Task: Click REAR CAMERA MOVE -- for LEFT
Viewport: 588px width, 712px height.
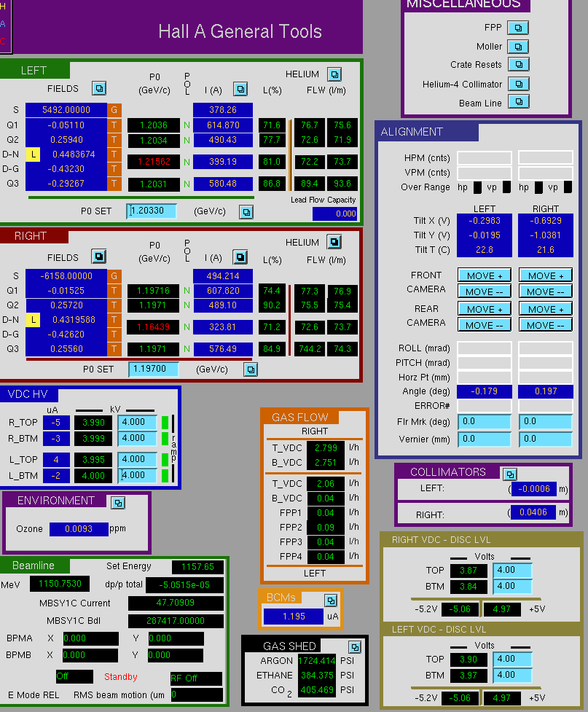Action: (x=485, y=325)
